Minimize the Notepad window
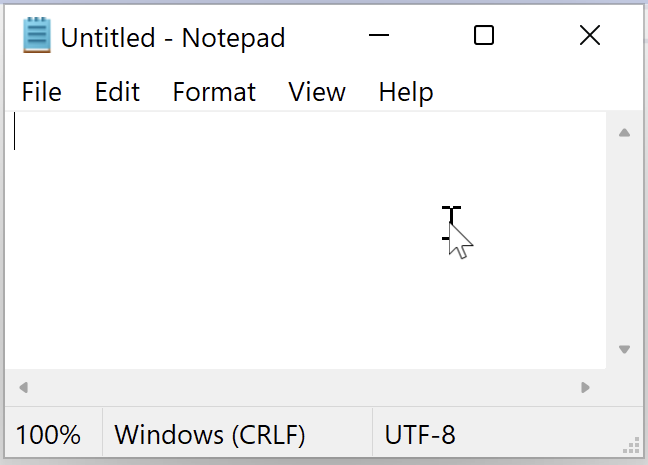The width and height of the screenshot is (648, 465). (x=379, y=35)
